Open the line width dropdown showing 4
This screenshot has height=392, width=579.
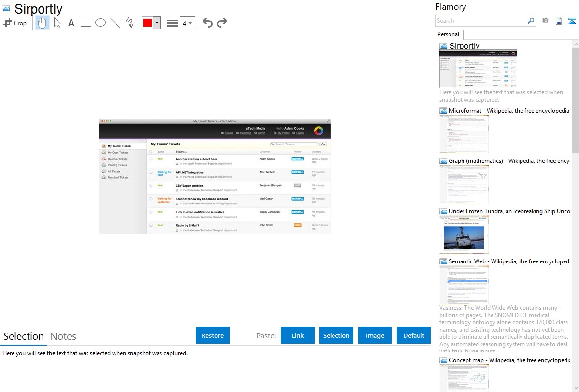click(187, 23)
